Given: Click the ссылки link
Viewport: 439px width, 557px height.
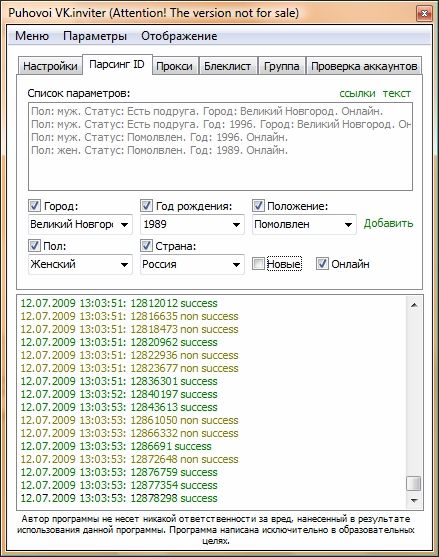Looking at the screenshot, I should pos(357,93).
